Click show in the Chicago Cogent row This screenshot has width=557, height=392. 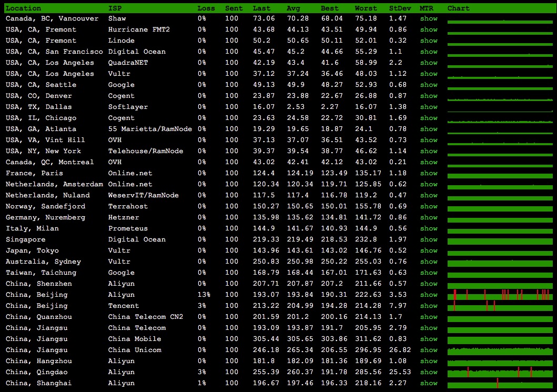tap(429, 118)
